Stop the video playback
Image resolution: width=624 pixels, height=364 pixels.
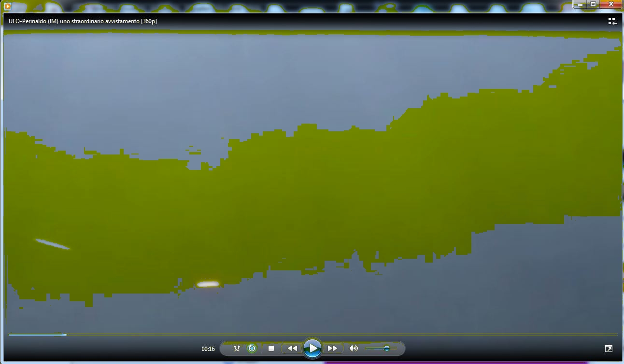[x=271, y=348]
